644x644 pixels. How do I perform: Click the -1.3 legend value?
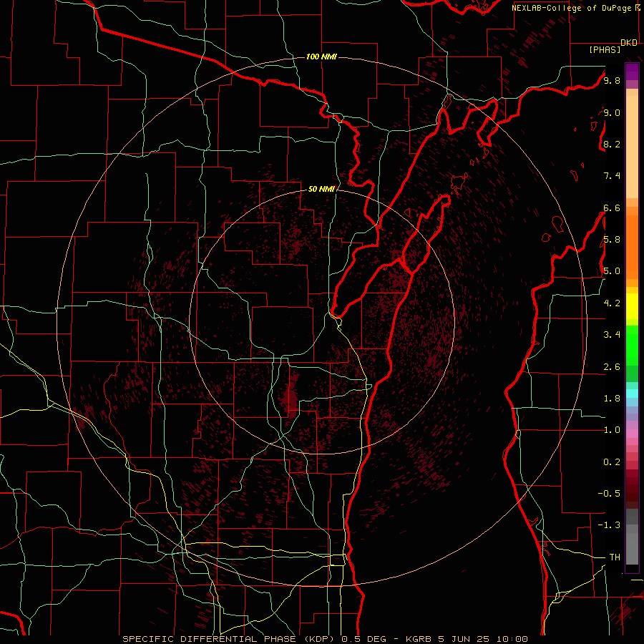coord(609,525)
